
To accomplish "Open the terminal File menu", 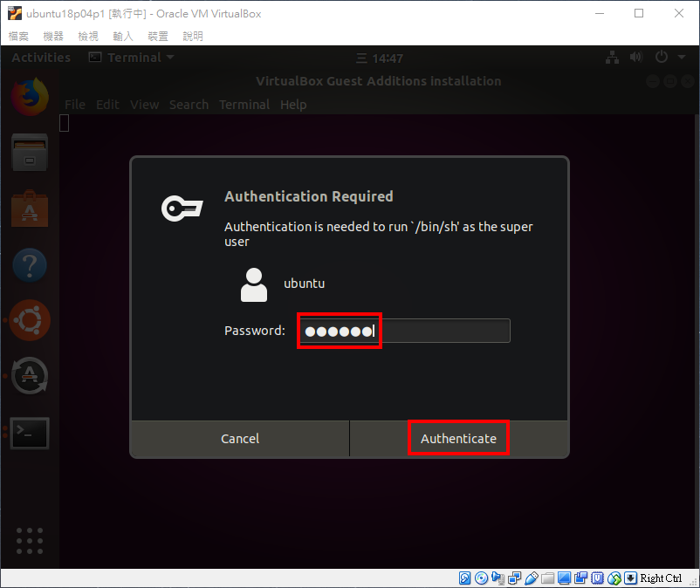I will 75,105.
